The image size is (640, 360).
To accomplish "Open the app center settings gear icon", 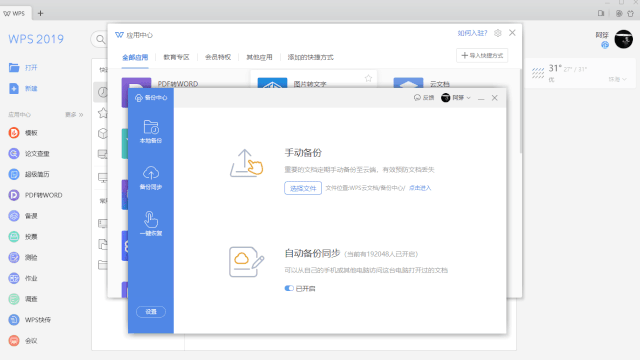I will point(498,33).
